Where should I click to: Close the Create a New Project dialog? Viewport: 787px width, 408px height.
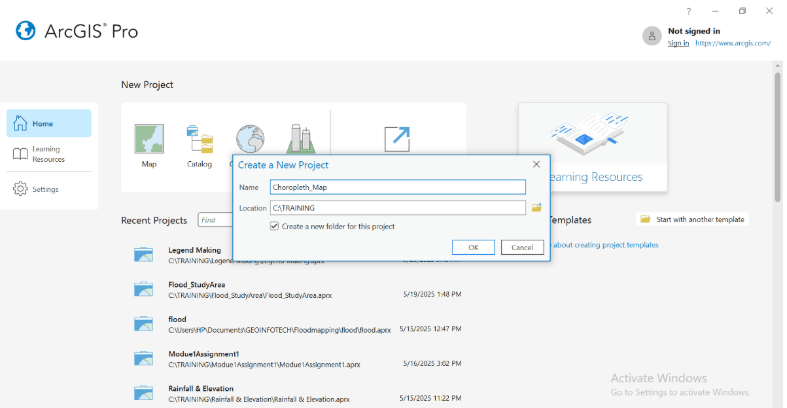point(536,164)
